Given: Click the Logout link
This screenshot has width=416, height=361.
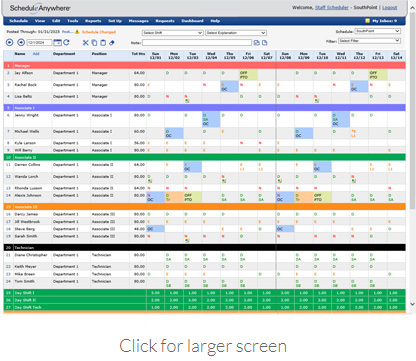Looking at the screenshot, I should coord(389,7).
